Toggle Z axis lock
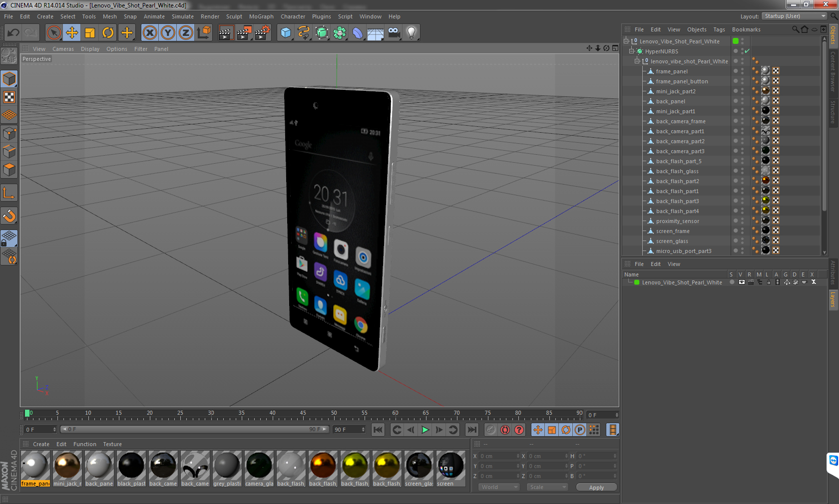839x504 pixels. pyautogui.click(x=186, y=33)
